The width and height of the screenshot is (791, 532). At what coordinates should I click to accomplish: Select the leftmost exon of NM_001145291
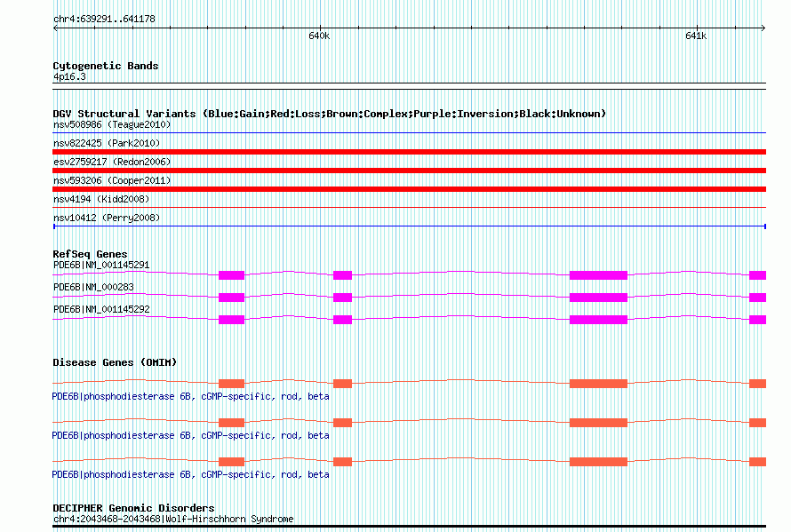coord(232,275)
